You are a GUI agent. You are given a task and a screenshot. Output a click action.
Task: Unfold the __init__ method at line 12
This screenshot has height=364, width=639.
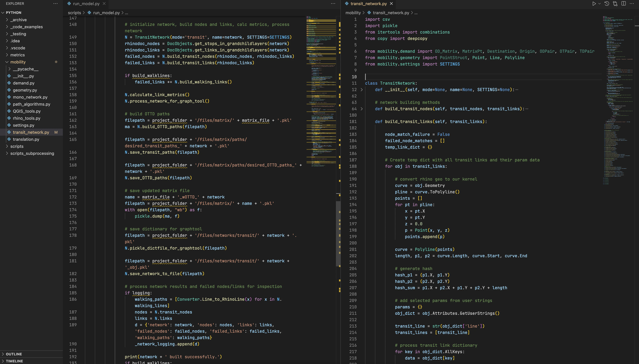361,90
